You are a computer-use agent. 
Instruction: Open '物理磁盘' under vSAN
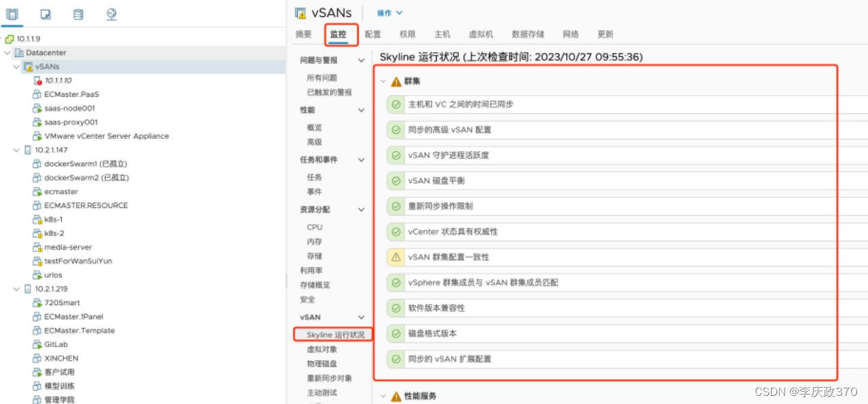coord(322,364)
